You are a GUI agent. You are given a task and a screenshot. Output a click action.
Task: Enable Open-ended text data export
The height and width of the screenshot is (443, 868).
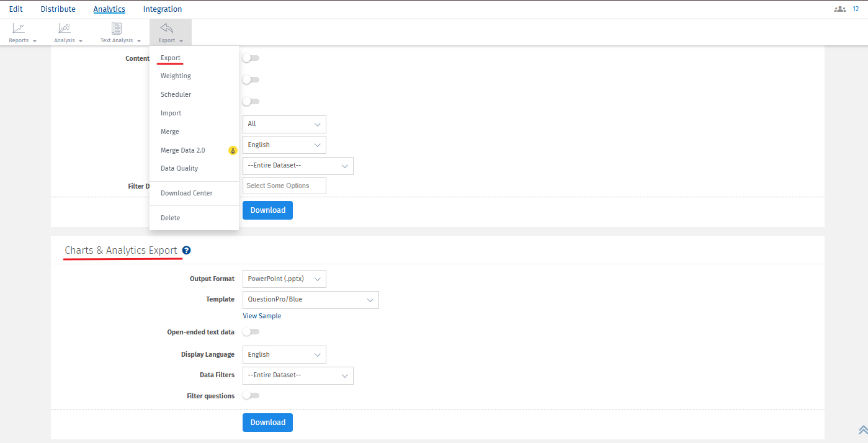(x=251, y=331)
